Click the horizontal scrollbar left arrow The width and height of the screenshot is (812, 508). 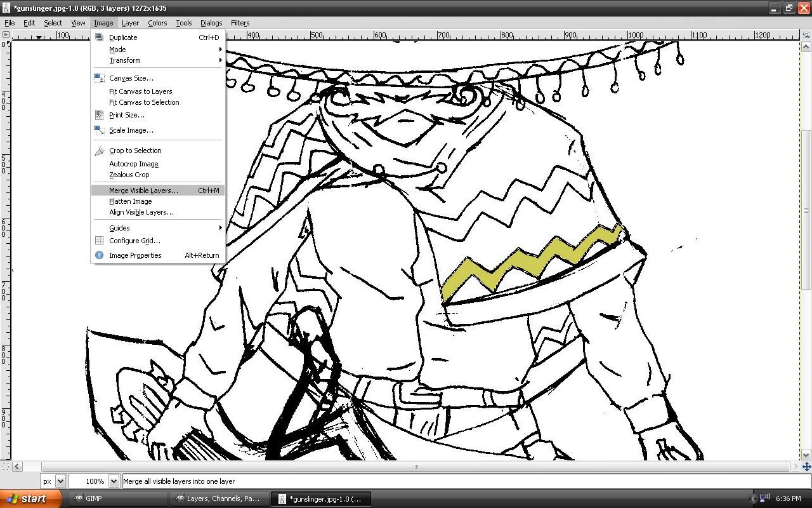[17, 467]
